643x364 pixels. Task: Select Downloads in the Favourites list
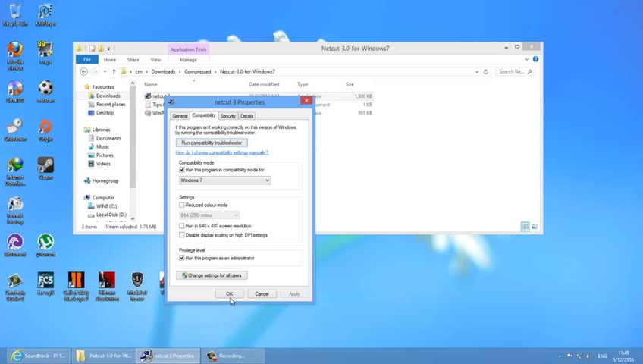pyautogui.click(x=108, y=96)
